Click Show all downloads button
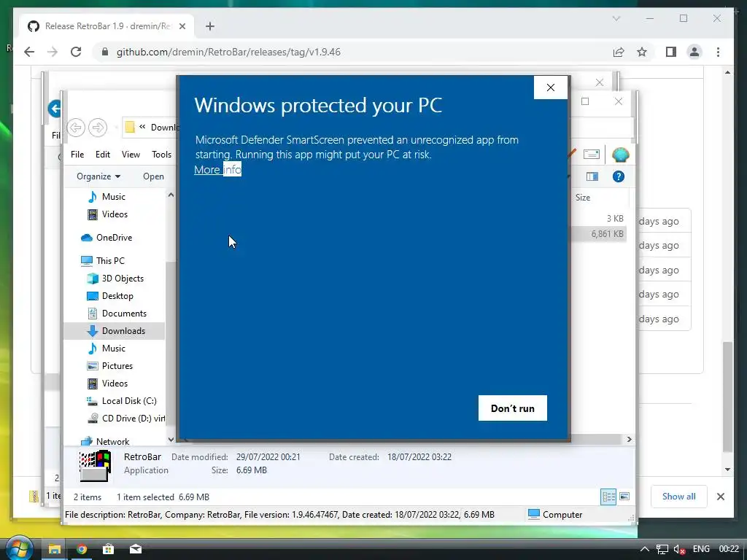The image size is (747, 560). point(679,496)
